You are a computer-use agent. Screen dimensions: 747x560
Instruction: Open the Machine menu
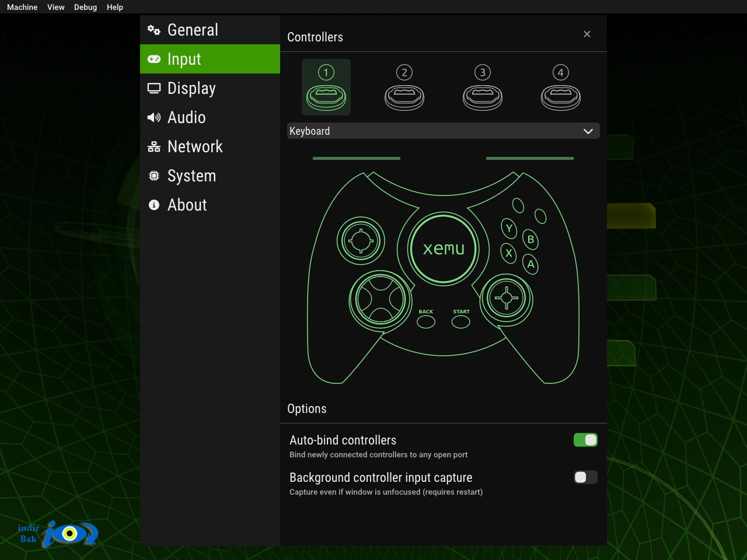click(x=22, y=7)
